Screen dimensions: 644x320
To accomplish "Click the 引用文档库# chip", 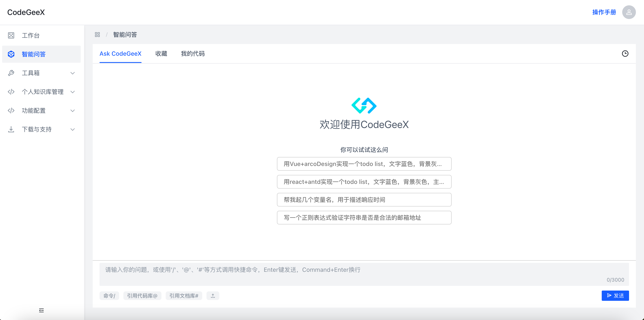I will click(x=184, y=296).
